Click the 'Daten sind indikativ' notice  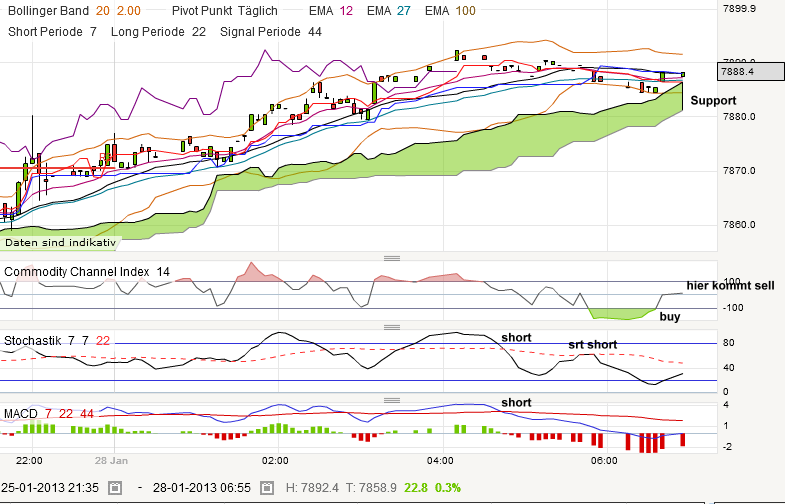[x=60, y=243]
